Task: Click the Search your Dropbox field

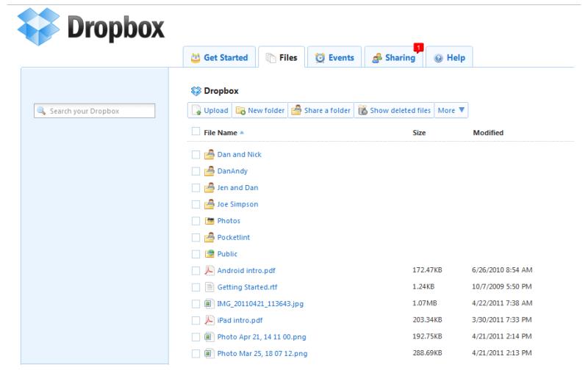Action: coord(95,111)
